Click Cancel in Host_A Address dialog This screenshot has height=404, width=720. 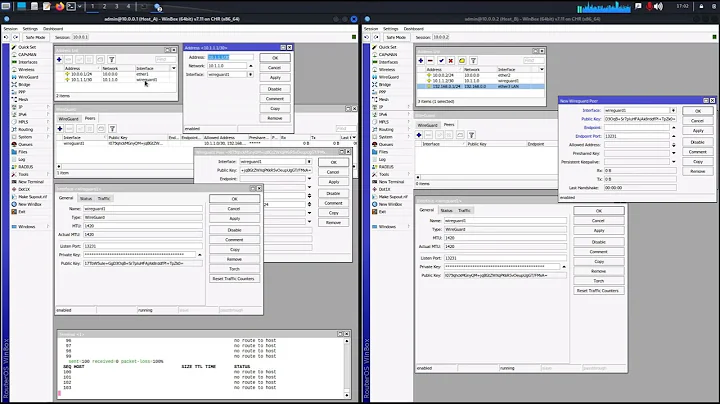[x=275, y=67]
